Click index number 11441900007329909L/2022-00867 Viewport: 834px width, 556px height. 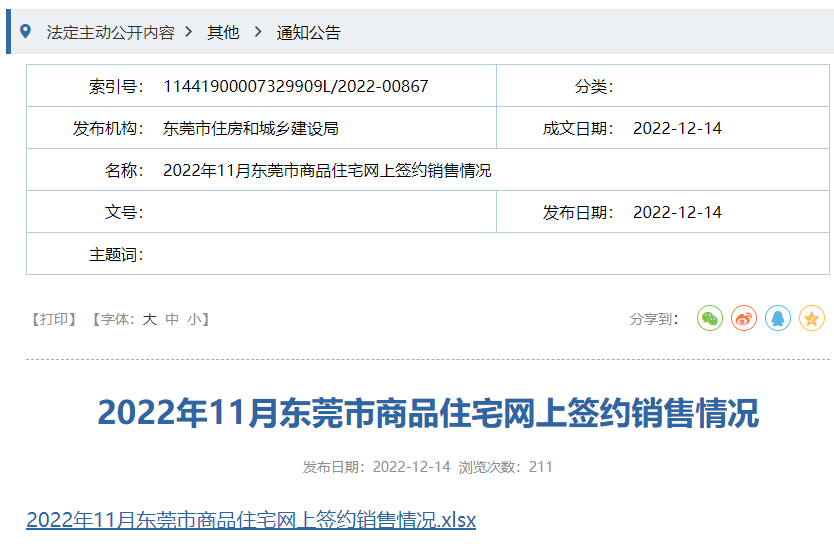296,86
